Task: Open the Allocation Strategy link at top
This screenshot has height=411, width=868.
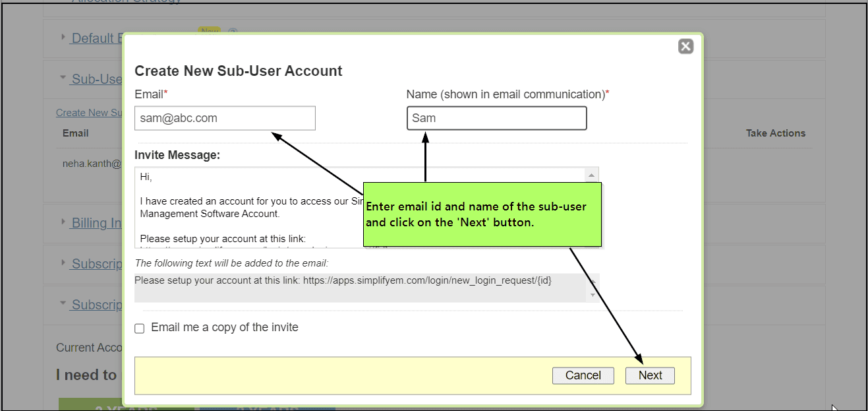Action: coord(125,2)
